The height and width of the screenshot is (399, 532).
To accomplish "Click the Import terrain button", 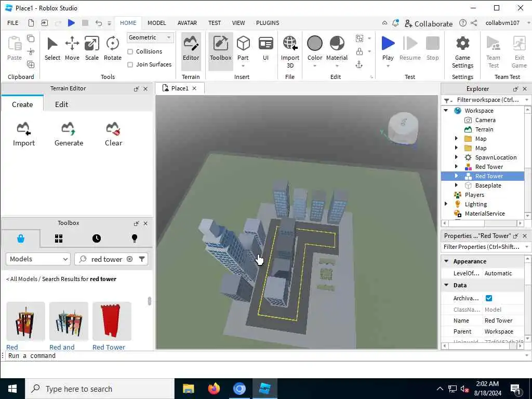I will (24, 135).
